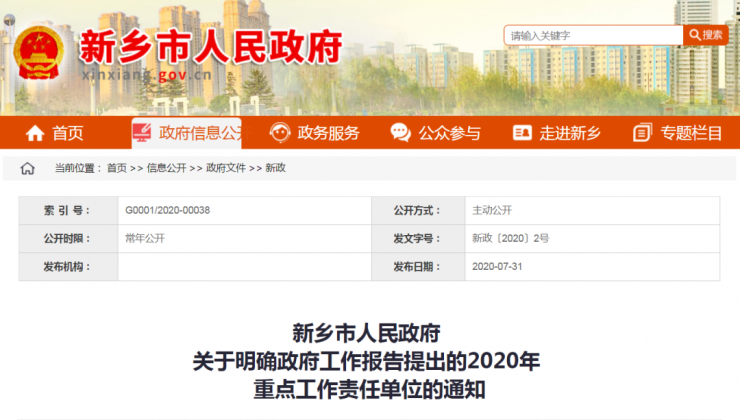Open the 信息公开 breadcrumb link

click(166, 168)
